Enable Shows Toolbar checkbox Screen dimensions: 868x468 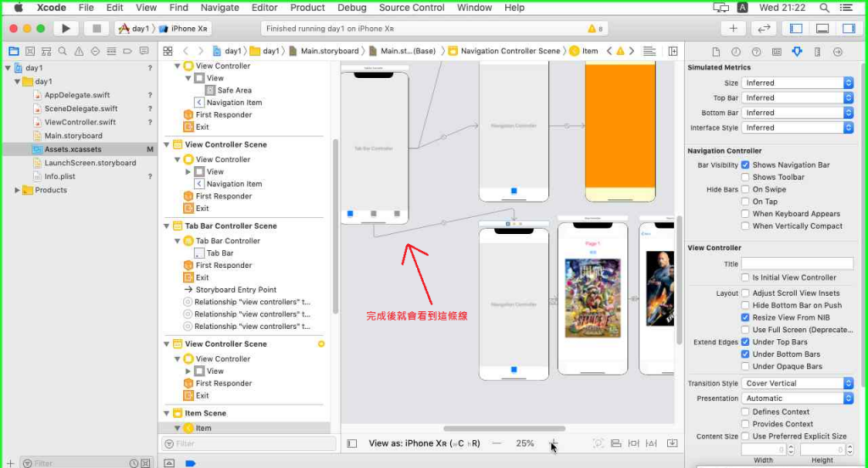pos(745,177)
